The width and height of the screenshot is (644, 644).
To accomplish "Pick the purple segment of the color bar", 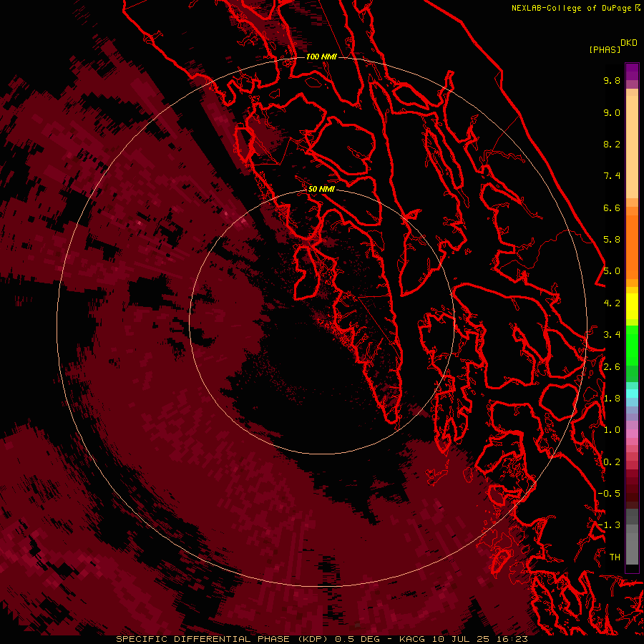I will (632, 72).
